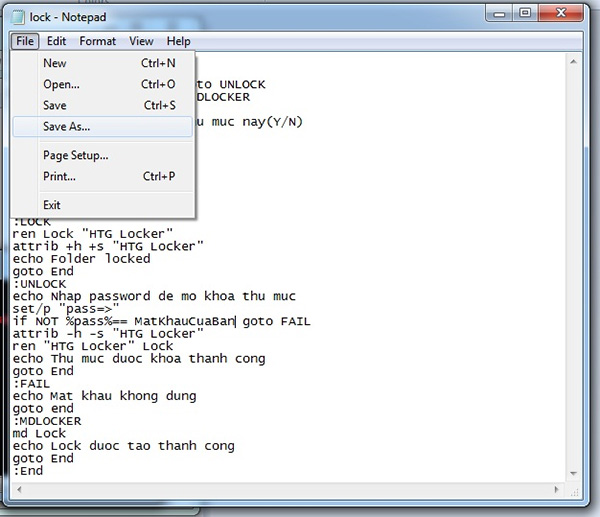600x517 pixels.
Task: Maximize the Notepad window
Action: 524,14
